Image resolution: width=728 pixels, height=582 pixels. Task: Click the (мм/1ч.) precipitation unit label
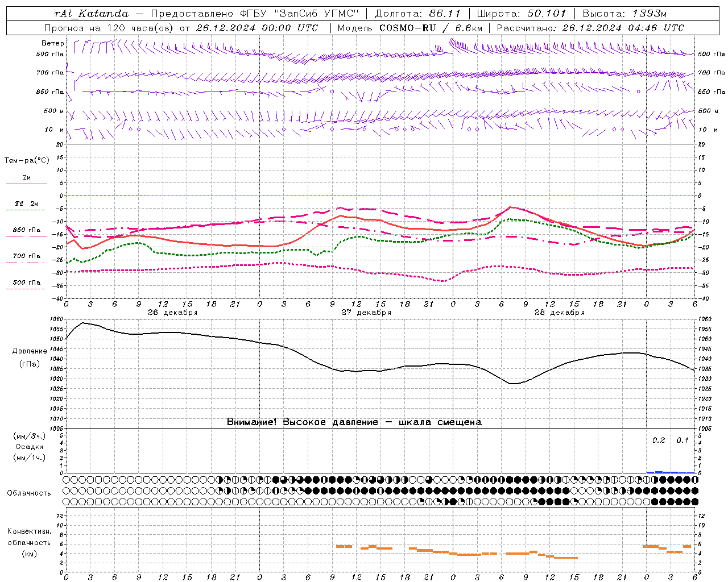coord(30,458)
